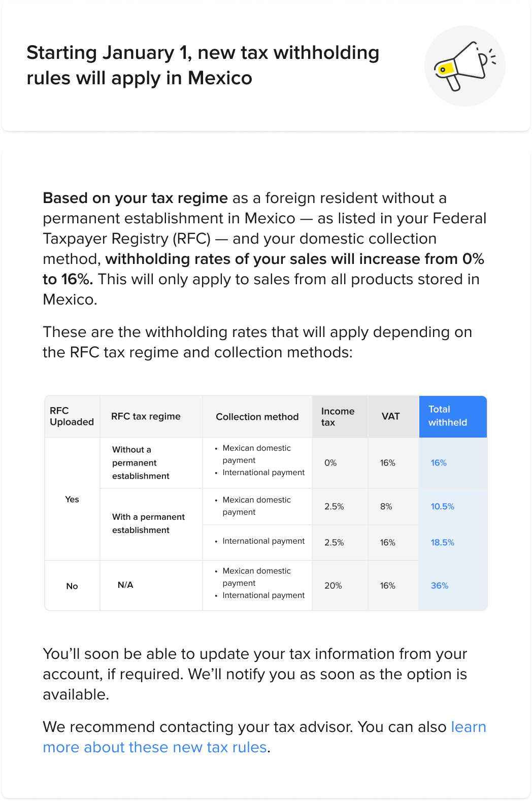Image resolution: width=532 pixels, height=801 pixels.
Task: Select the N/A tax regime cell
Action: [125, 585]
